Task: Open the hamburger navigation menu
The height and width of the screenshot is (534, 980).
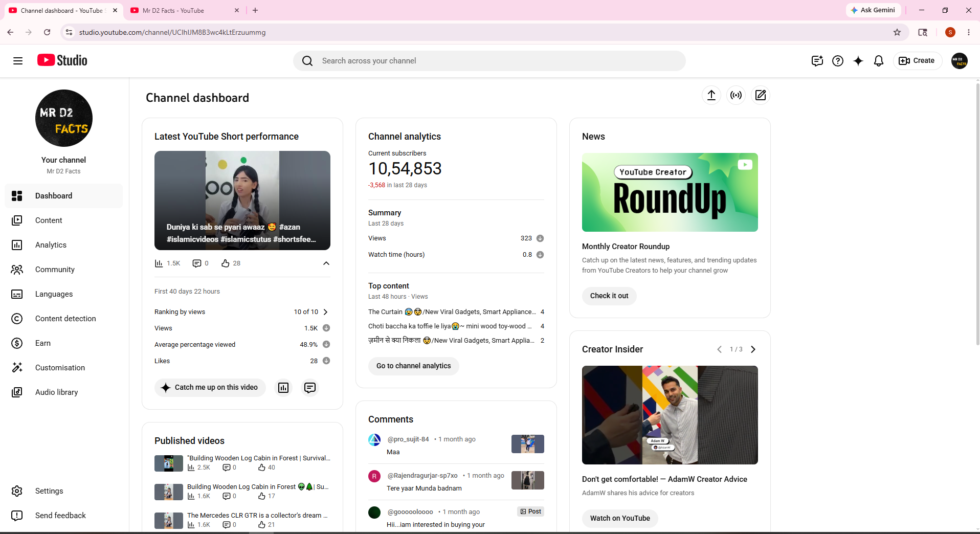Action: 18,61
